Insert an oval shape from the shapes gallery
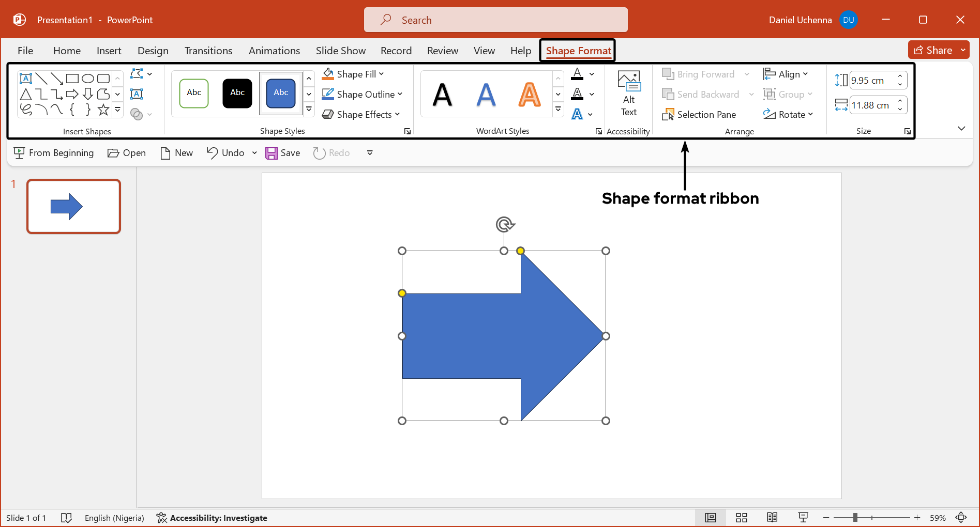Viewport: 980px width, 527px height. tap(88, 78)
